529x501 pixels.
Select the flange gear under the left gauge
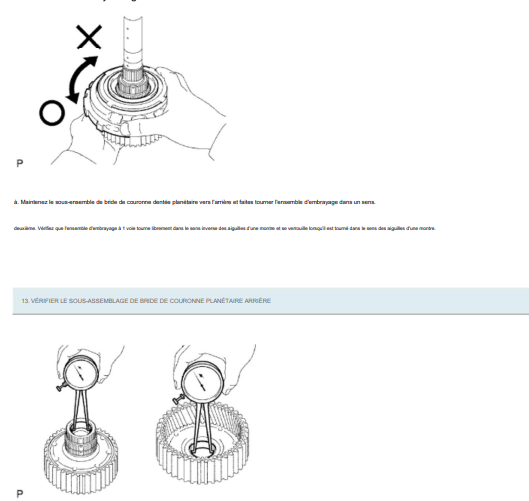coord(81,459)
